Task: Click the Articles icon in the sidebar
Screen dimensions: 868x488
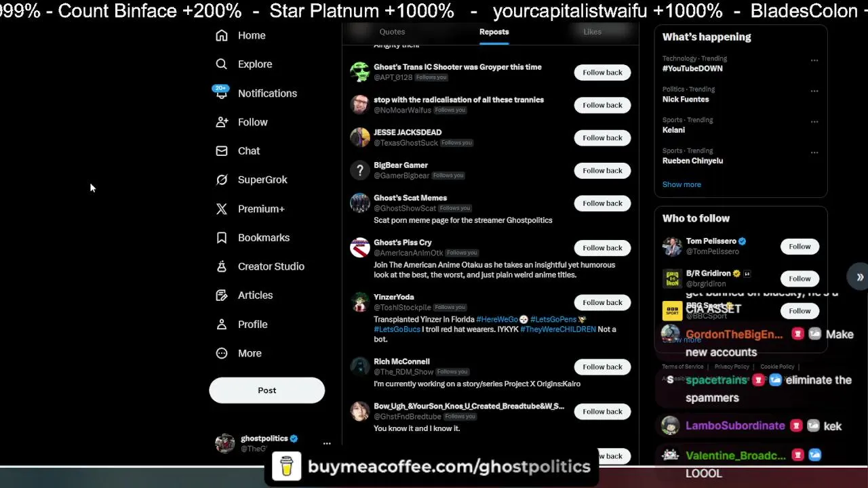Action: click(222, 295)
